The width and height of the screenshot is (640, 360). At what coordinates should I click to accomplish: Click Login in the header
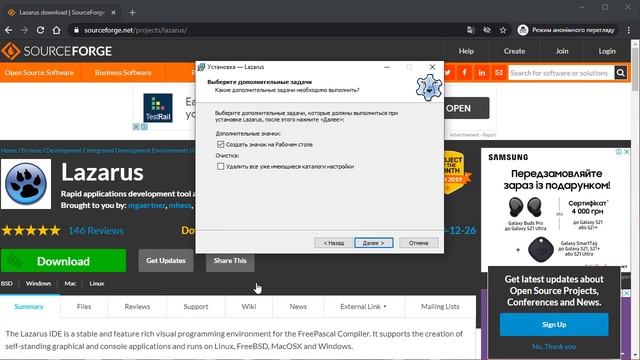(x=607, y=51)
